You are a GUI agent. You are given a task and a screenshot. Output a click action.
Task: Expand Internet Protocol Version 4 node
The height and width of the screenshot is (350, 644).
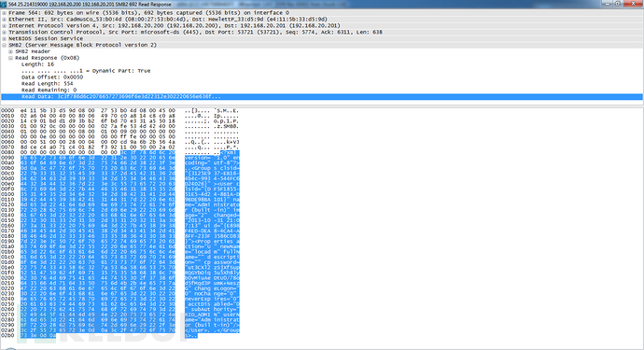(x=4, y=25)
